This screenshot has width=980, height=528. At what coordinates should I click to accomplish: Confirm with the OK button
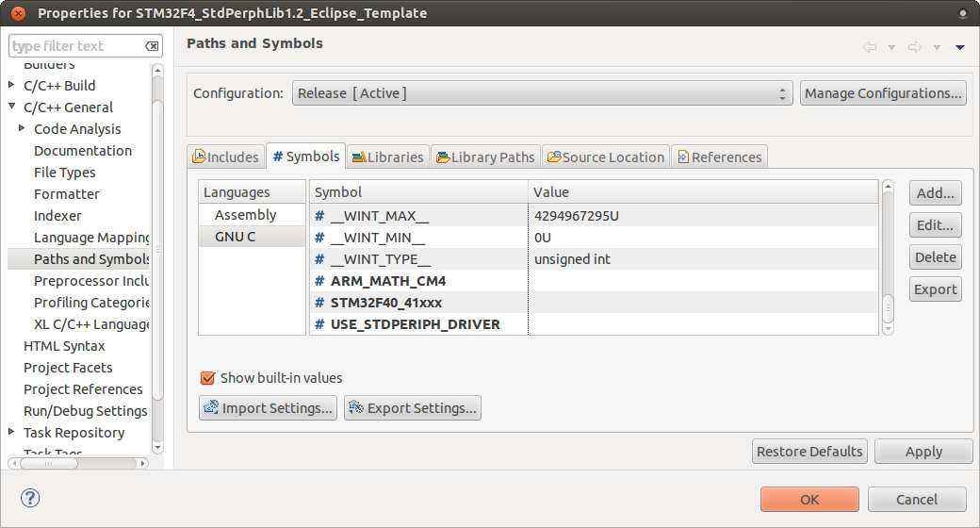(809, 499)
